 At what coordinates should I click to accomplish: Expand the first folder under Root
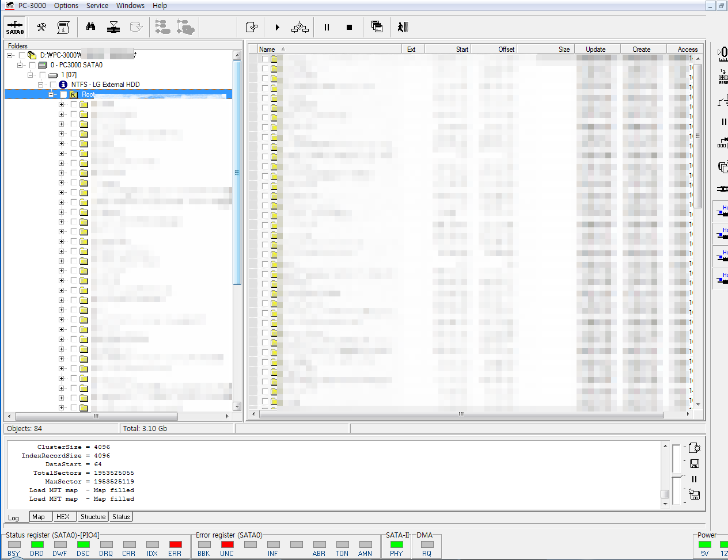(x=61, y=104)
